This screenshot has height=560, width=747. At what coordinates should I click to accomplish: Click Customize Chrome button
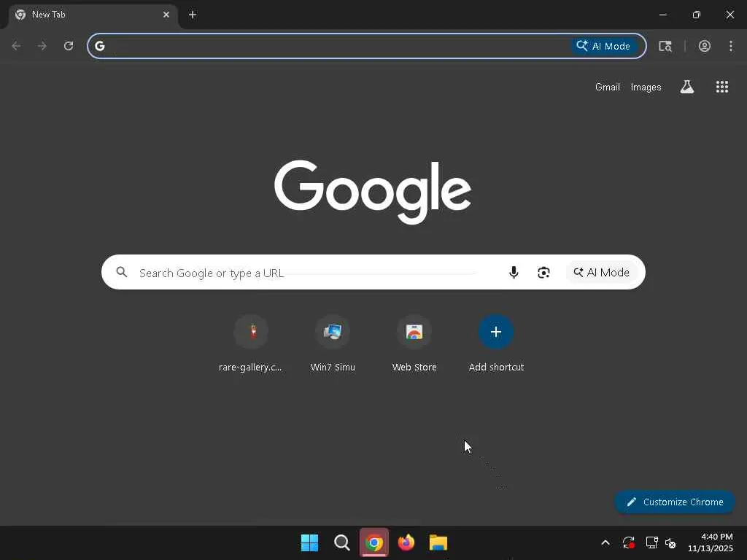click(675, 502)
